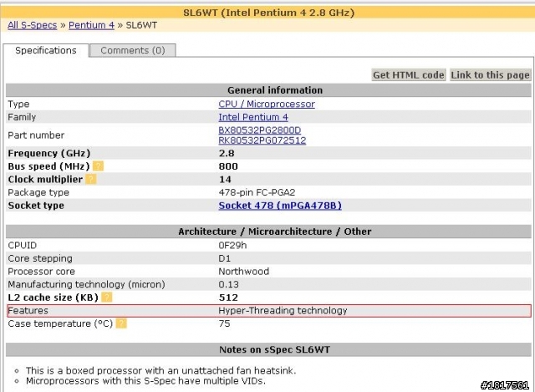
Task: Click the Frequency (GHz) label
Action: 49,153
